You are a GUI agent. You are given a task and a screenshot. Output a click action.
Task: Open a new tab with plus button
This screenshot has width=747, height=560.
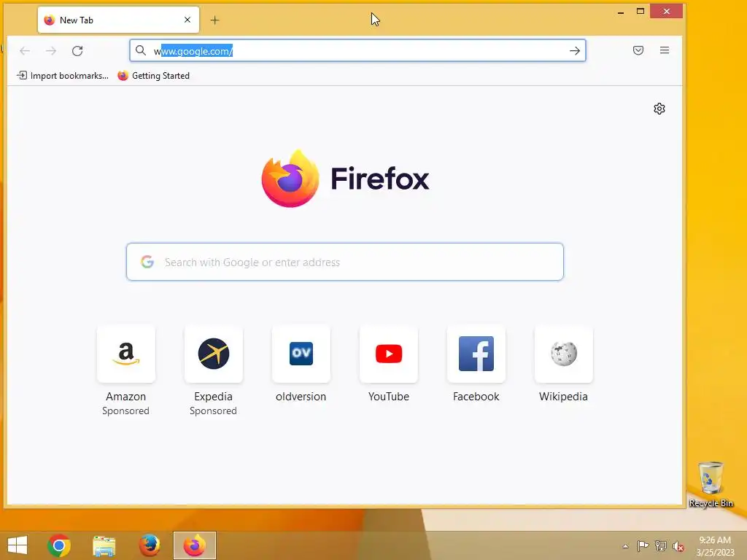[215, 20]
